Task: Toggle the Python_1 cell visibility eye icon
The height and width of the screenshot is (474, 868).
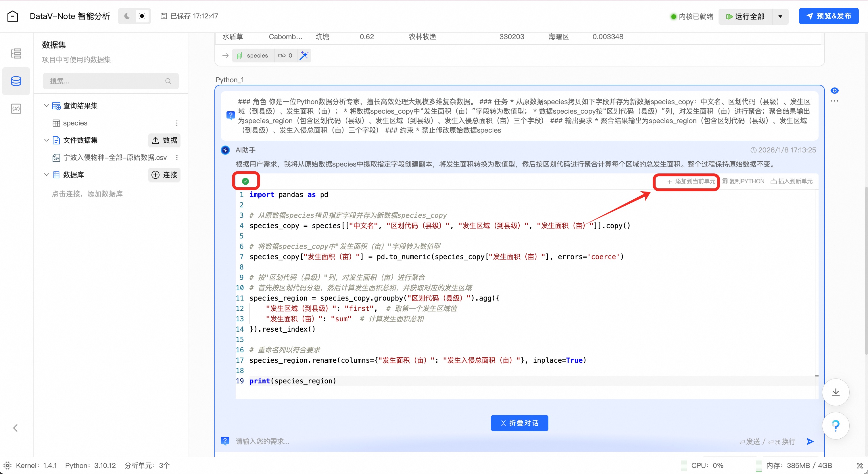Action: (834, 90)
